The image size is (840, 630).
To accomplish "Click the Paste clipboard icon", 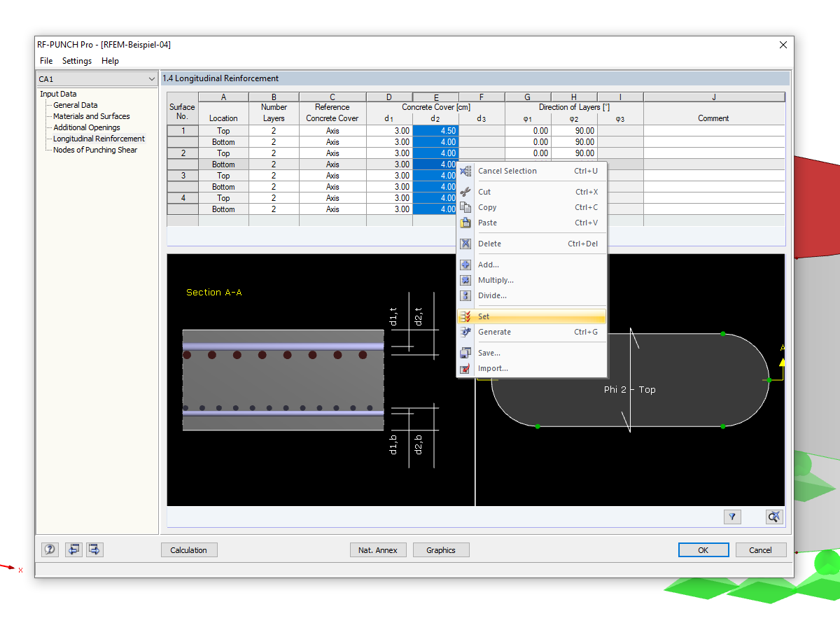I will coord(465,223).
